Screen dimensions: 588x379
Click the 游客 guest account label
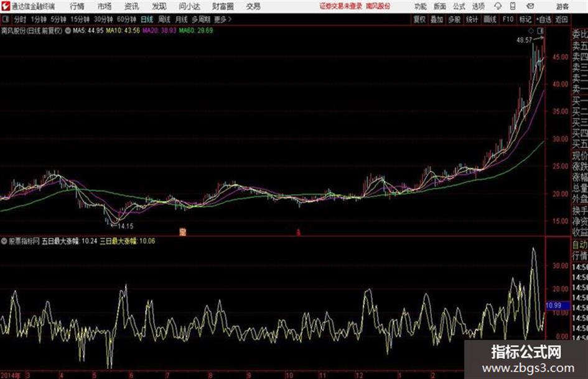coord(562,6)
